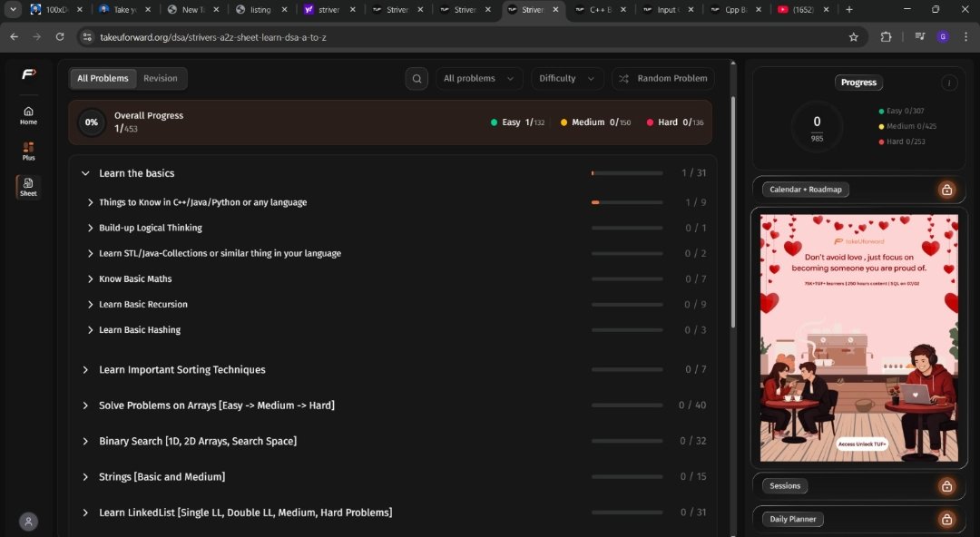The image size is (980, 537).
Task: Click the takeUforward logo in the sidebar
Action: click(x=29, y=74)
